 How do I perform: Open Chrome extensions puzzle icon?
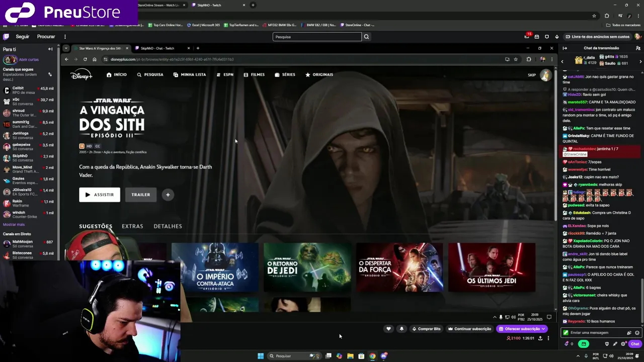click(x=607, y=16)
